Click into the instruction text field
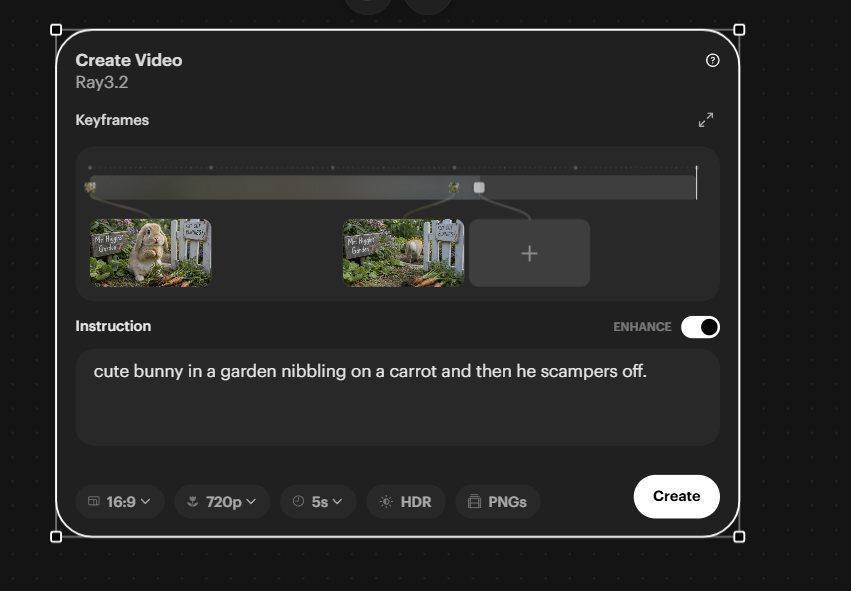Screen dimensions: 851x591 coord(397,397)
